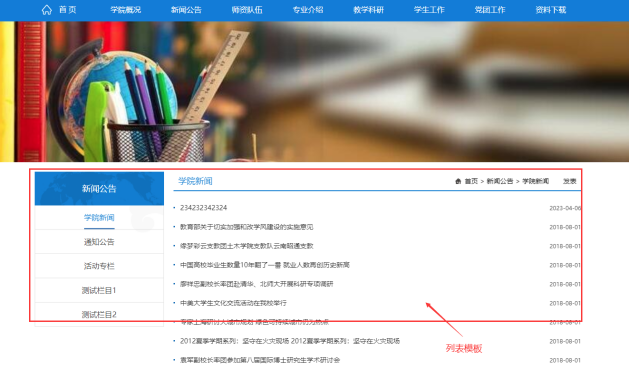Click the globe and pencils banner image
This screenshot has height=370, width=629.
(x=314, y=91)
